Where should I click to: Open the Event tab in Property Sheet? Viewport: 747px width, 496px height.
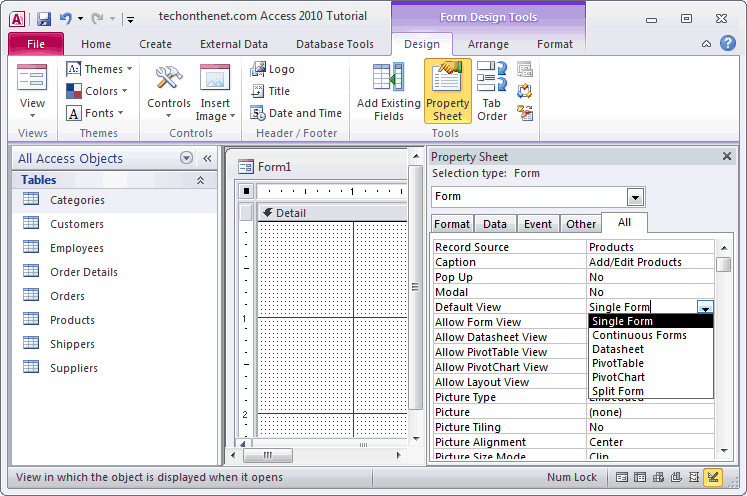click(x=537, y=224)
